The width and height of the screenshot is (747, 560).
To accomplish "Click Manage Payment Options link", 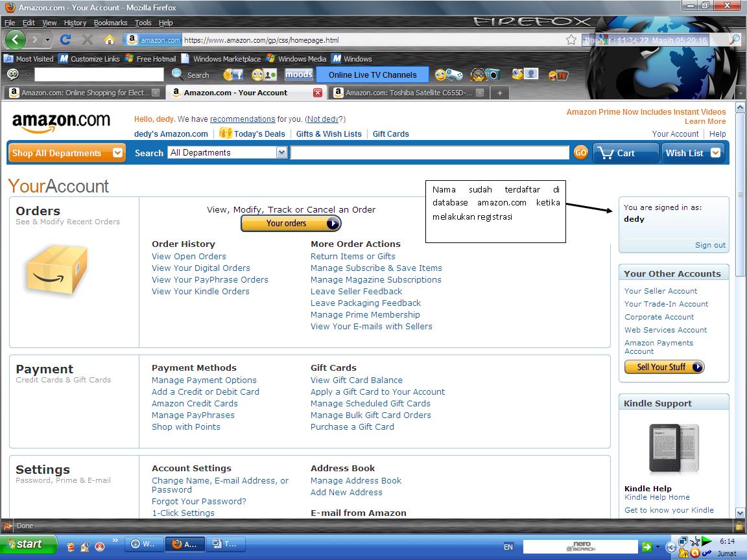I will 204,380.
